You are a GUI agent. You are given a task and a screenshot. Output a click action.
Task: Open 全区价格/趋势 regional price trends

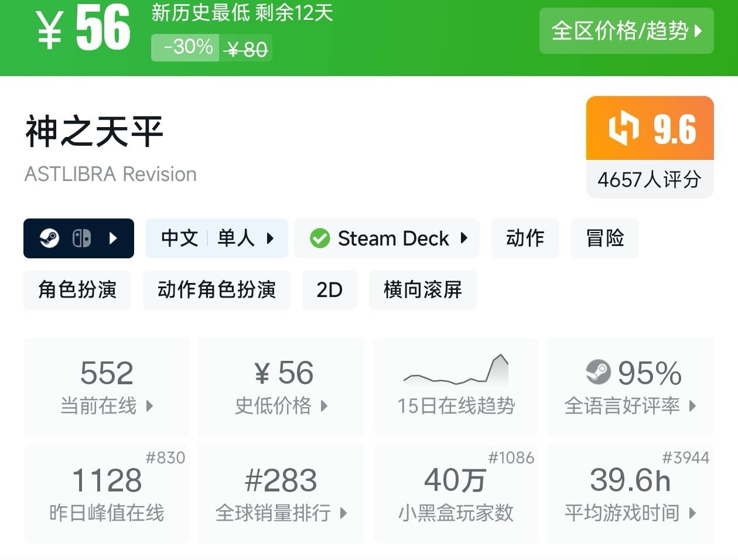626,30
